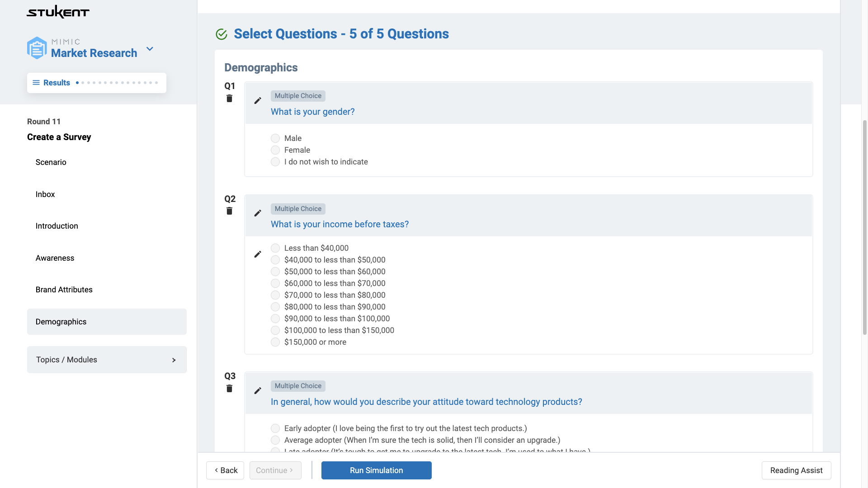This screenshot has width=868, height=488.
Task: Select Early adopter radio button
Action: [275, 428]
